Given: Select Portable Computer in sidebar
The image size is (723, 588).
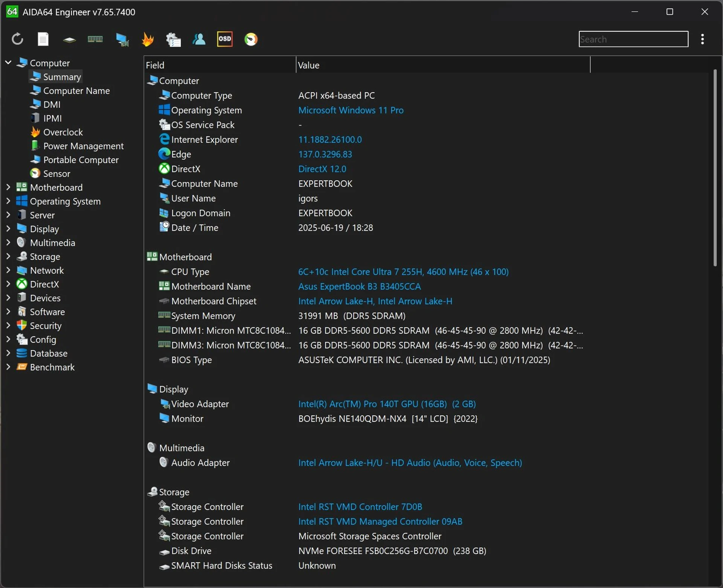Looking at the screenshot, I should tap(74, 160).
